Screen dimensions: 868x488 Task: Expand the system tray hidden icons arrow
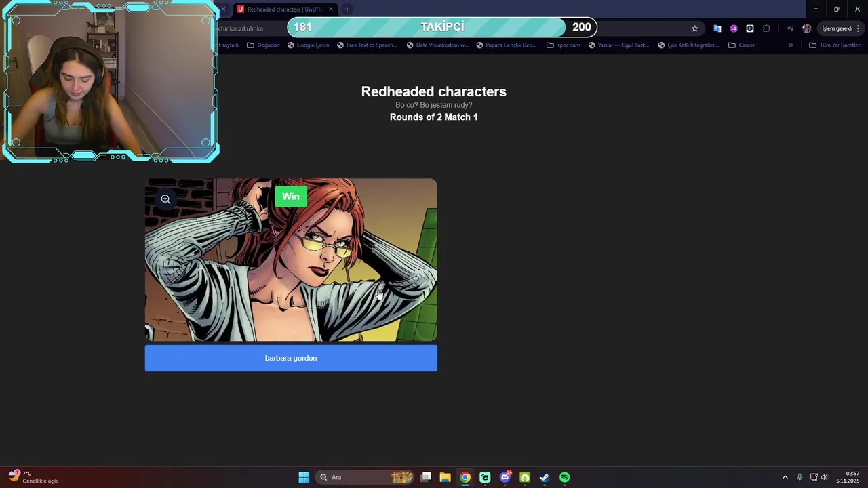point(785,477)
